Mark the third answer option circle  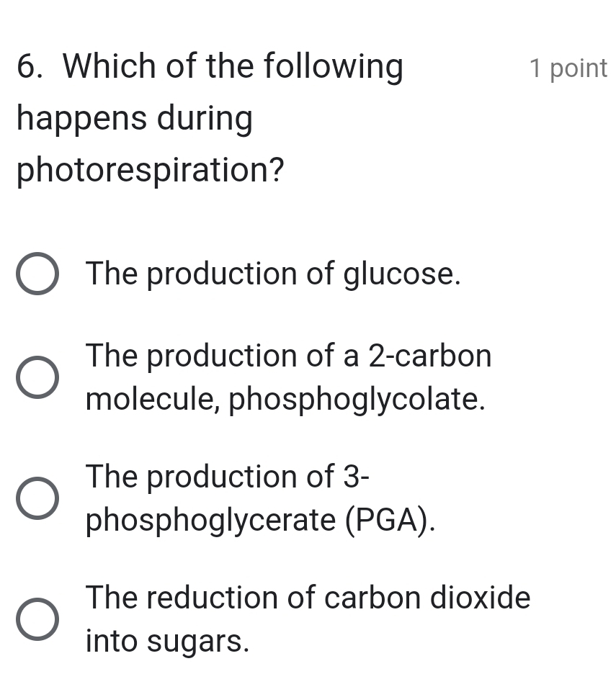coord(37,498)
